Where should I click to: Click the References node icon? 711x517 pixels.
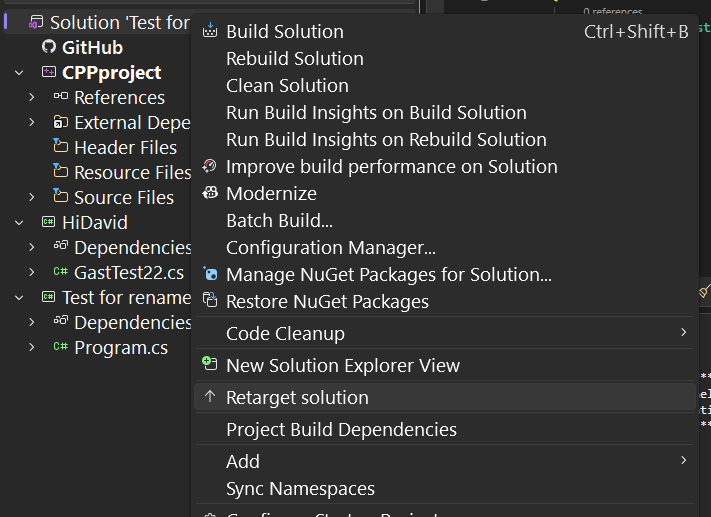click(x=61, y=96)
